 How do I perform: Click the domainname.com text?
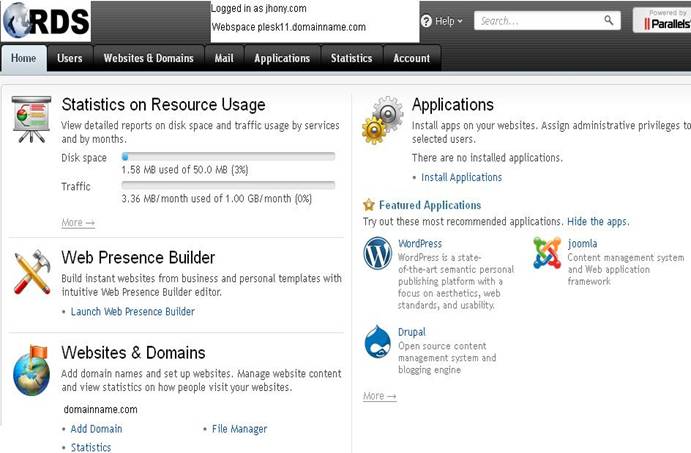[x=100, y=409]
